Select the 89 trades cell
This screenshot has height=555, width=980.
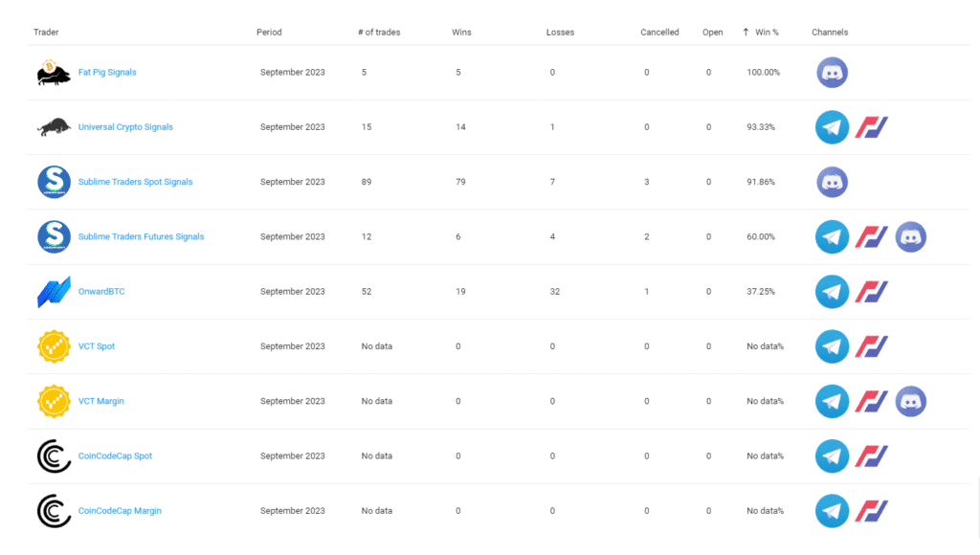coord(367,182)
